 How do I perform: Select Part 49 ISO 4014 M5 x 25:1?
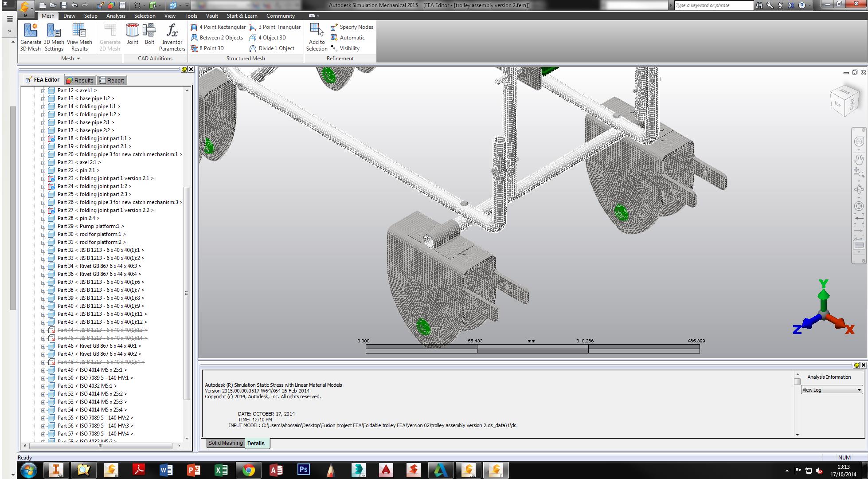(x=92, y=370)
